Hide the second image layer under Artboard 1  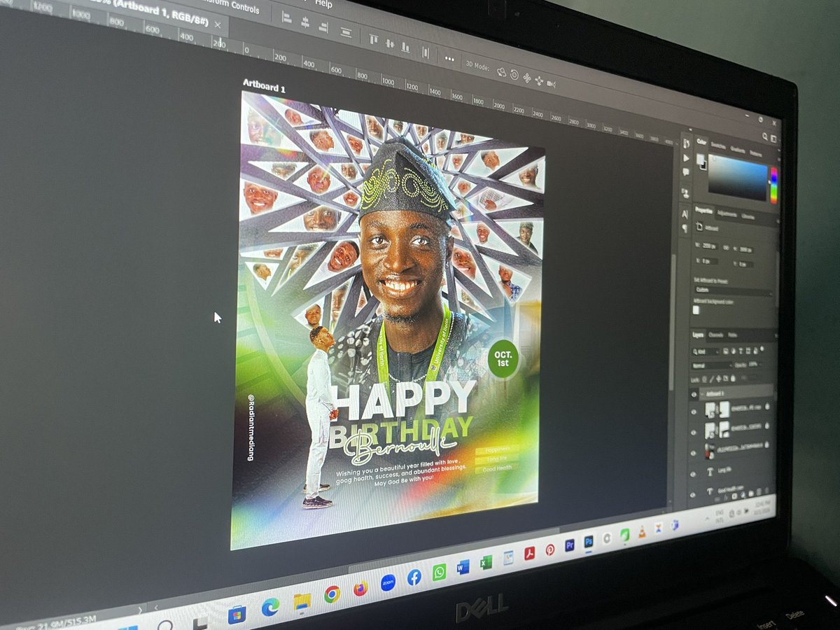(695, 433)
